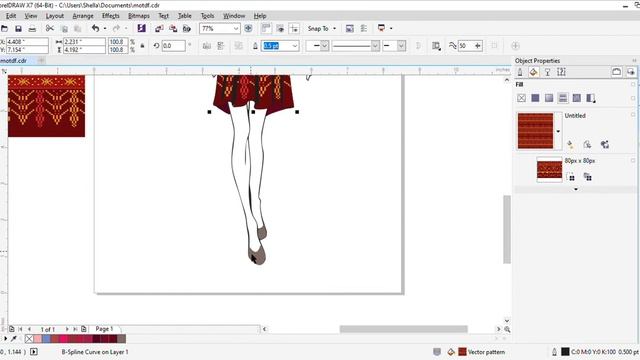Click the zoom navigator icon at scrollbar corner
This screenshot has height=360, width=640.
[x=507, y=329]
